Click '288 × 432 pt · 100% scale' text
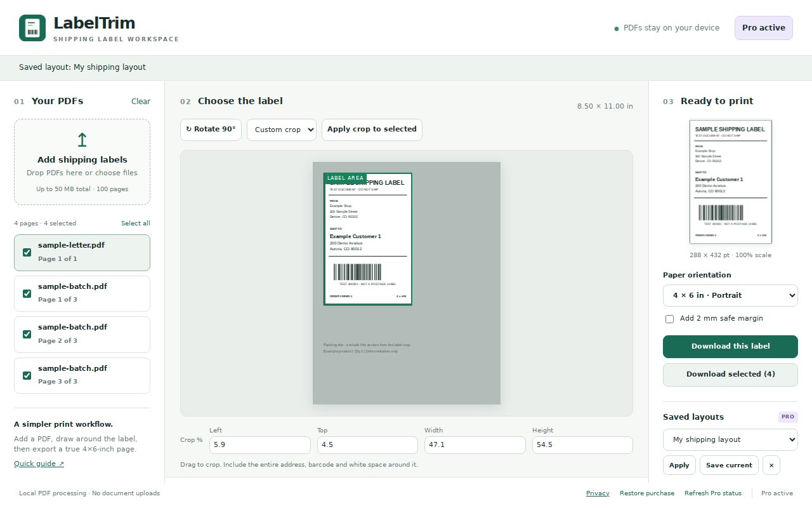The width and height of the screenshot is (812, 508). point(730,255)
